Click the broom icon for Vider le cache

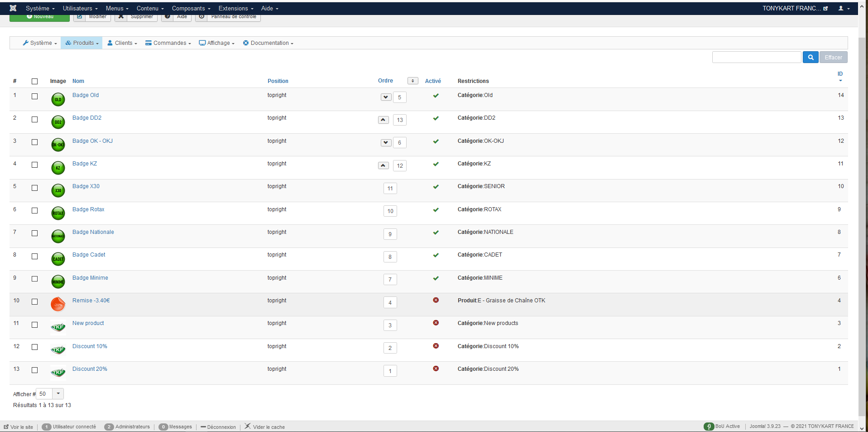[248, 426]
